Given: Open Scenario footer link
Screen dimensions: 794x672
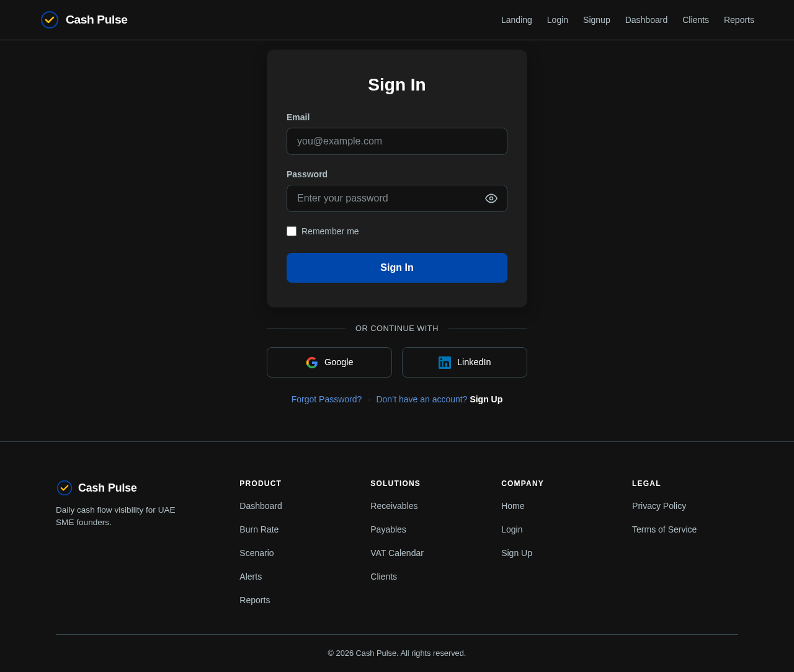Looking at the screenshot, I should pos(257,553).
